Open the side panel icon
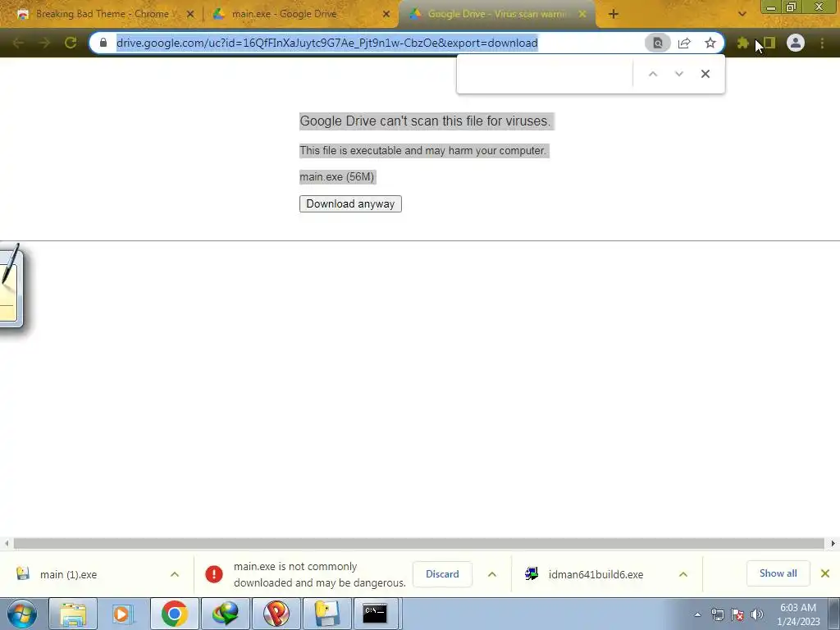 click(769, 43)
